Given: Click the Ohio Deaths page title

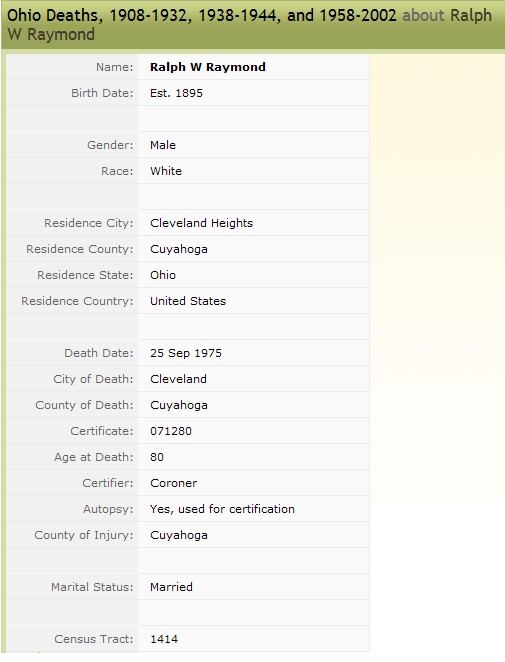Looking at the screenshot, I should (250, 24).
